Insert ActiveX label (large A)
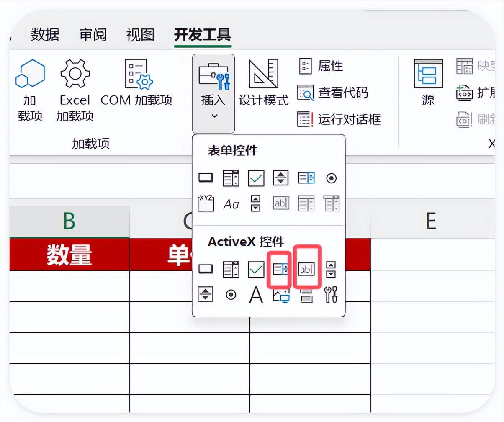Screen dimensions: 504x422 click(x=256, y=295)
